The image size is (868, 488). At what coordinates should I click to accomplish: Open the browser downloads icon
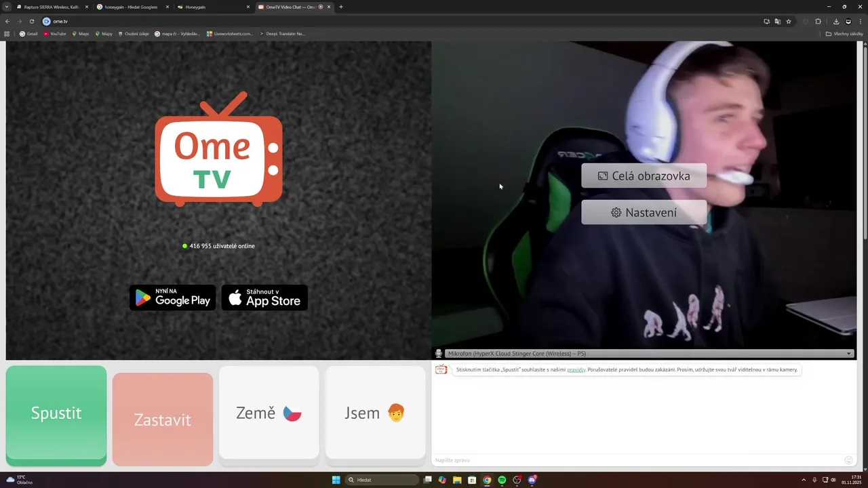coord(836,21)
